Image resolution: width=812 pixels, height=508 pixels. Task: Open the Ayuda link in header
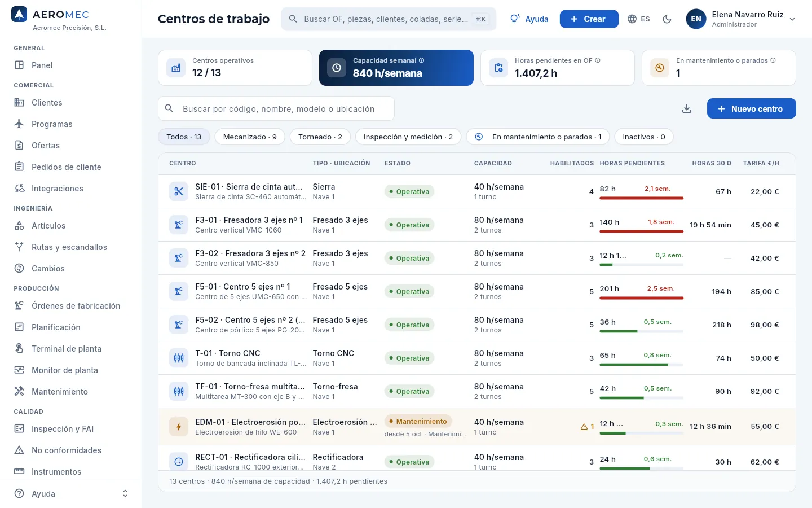pos(529,19)
